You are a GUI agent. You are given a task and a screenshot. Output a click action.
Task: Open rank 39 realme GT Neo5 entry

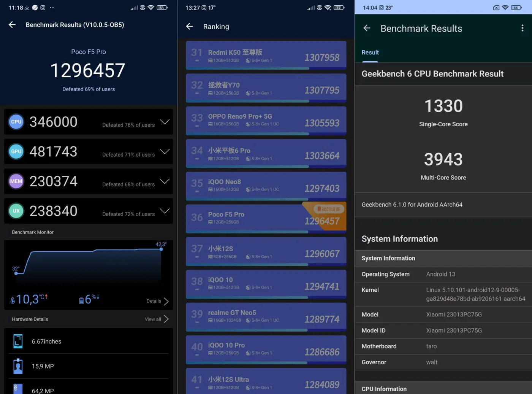266,317
